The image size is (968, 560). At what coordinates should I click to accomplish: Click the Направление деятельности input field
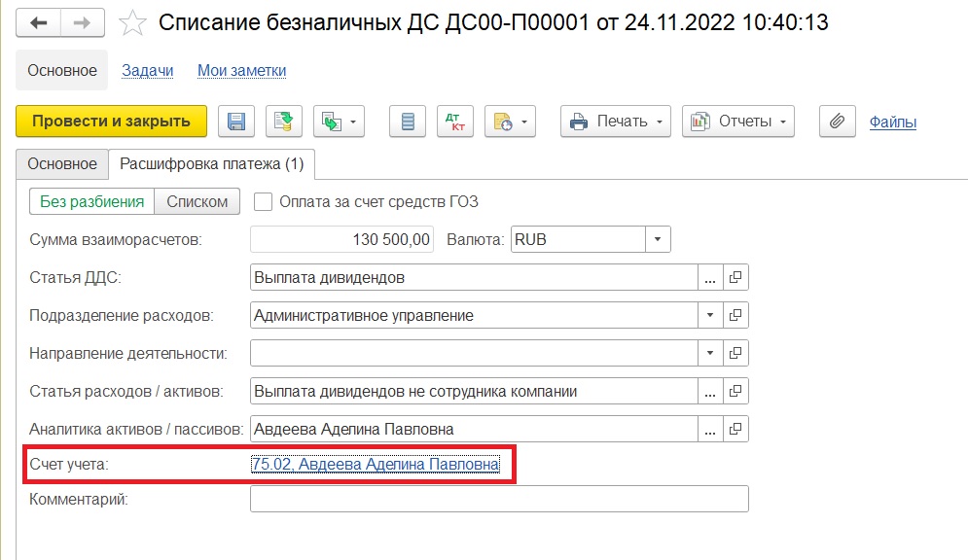[474, 353]
